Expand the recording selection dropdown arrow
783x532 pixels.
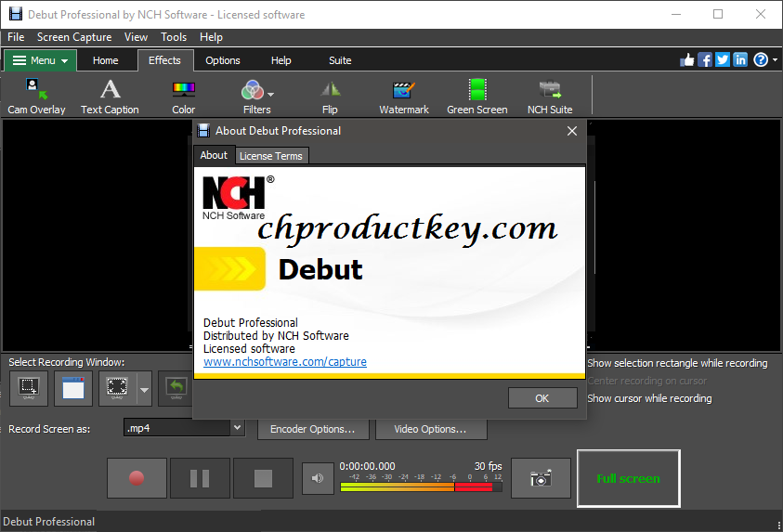(144, 389)
